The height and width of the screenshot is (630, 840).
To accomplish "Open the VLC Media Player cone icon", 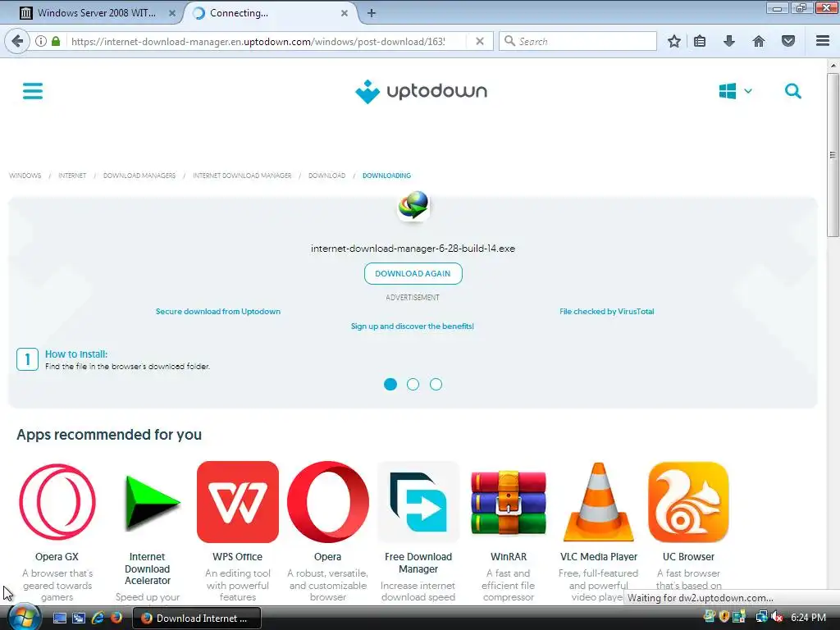I will click(x=598, y=502).
